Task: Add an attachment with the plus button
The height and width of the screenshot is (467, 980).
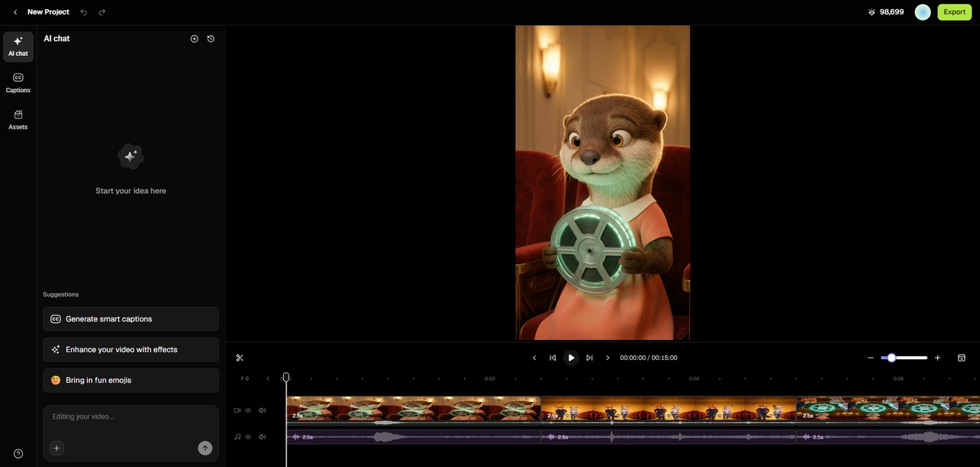Action: tap(57, 448)
